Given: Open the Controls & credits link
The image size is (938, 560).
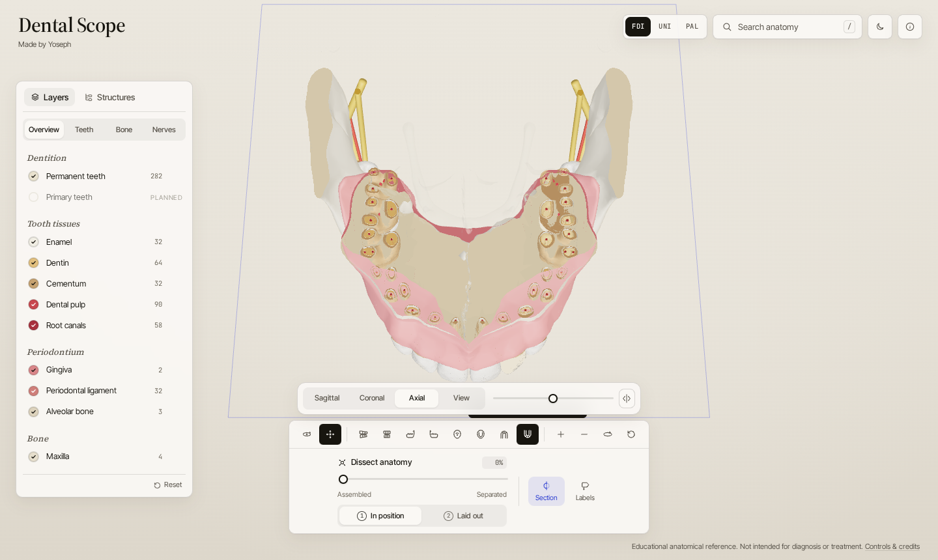Looking at the screenshot, I should tap(892, 547).
